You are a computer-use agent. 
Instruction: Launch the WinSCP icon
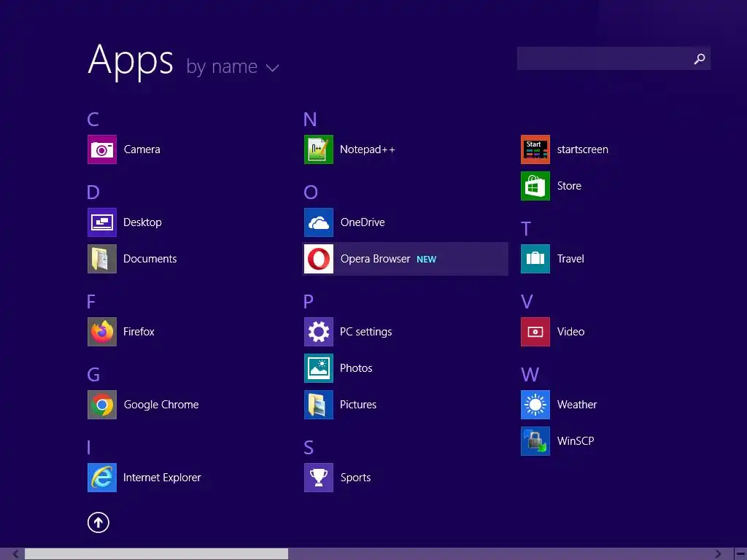coord(535,441)
